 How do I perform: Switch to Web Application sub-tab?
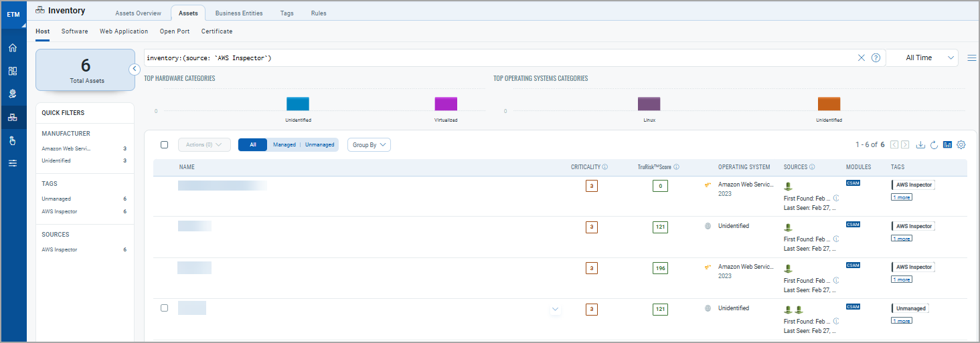pos(124,31)
